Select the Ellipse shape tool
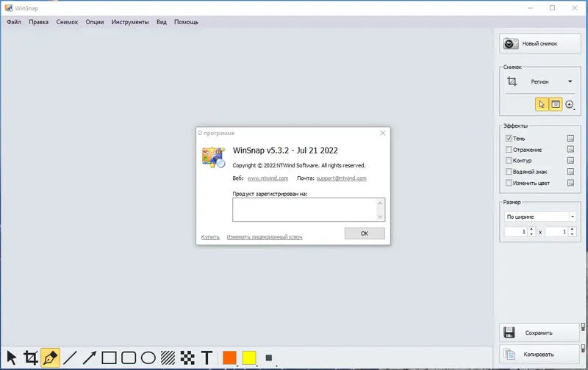 (148, 358)
